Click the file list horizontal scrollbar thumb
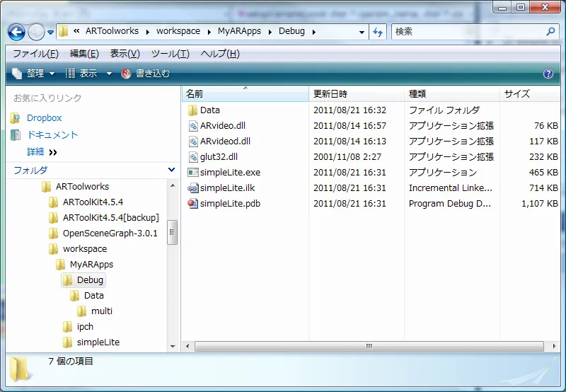Viewport: 566px width, 392px height. pyautogui.click(x=369, y=346)
